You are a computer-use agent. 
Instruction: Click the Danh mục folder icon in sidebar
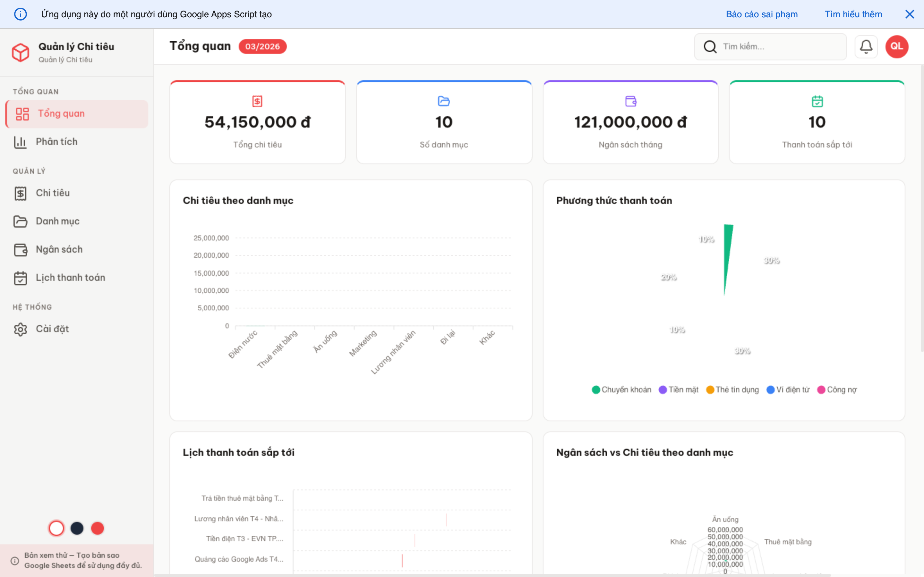(21, 221)
